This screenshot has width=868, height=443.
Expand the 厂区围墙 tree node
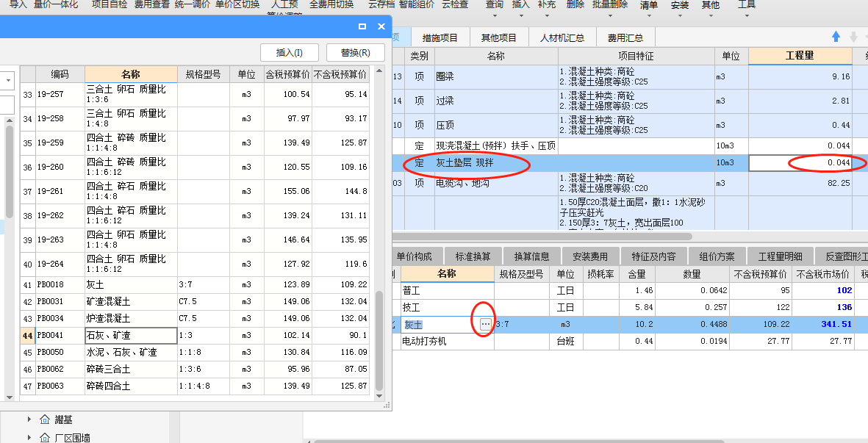pos(29,437)
